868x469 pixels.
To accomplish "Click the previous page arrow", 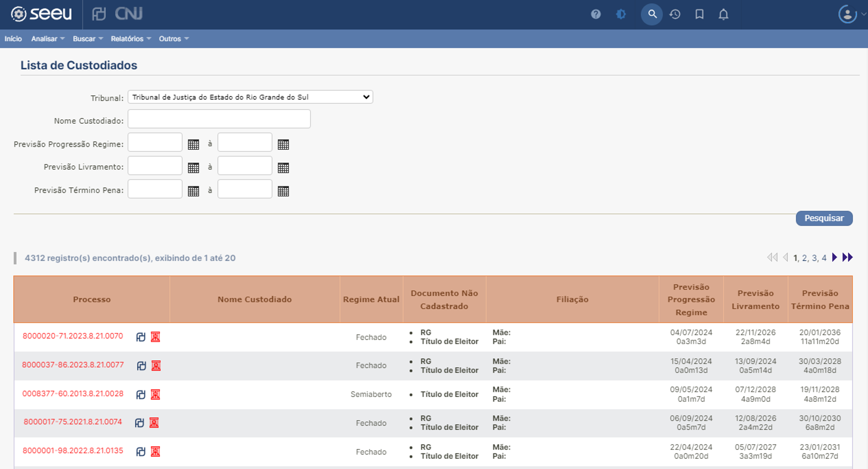I will click(785, 257).
